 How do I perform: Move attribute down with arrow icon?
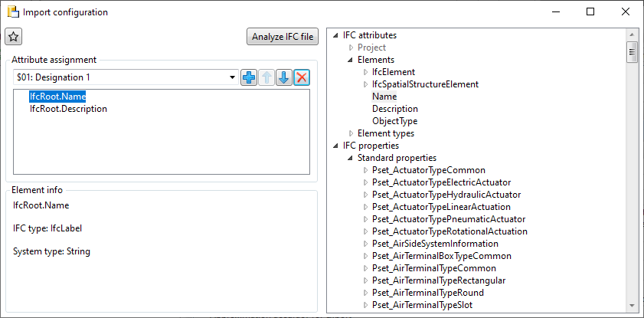pyautogui.click(x=284, y=77)
